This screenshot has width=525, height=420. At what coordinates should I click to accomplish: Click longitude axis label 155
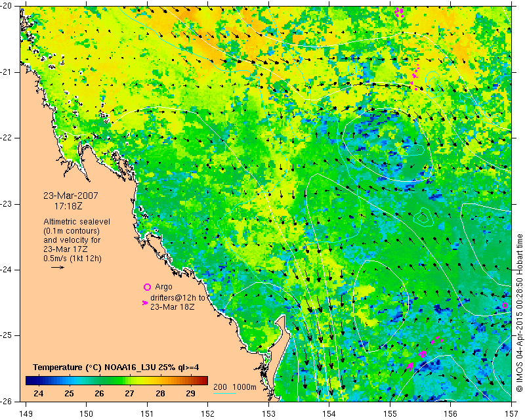click(390, 413)
